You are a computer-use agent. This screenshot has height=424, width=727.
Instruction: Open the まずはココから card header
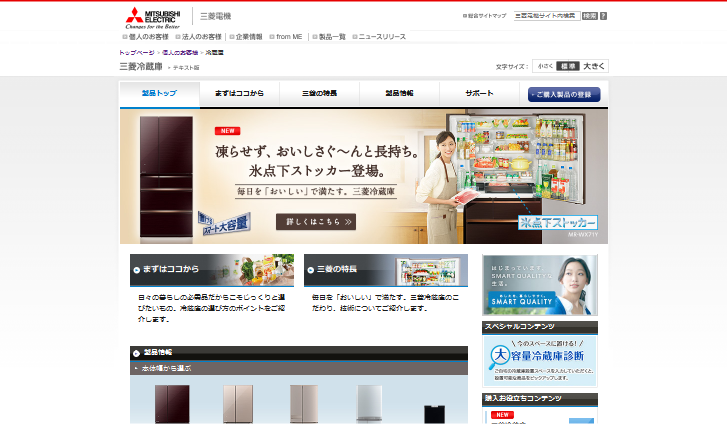[x=212, y=270]
